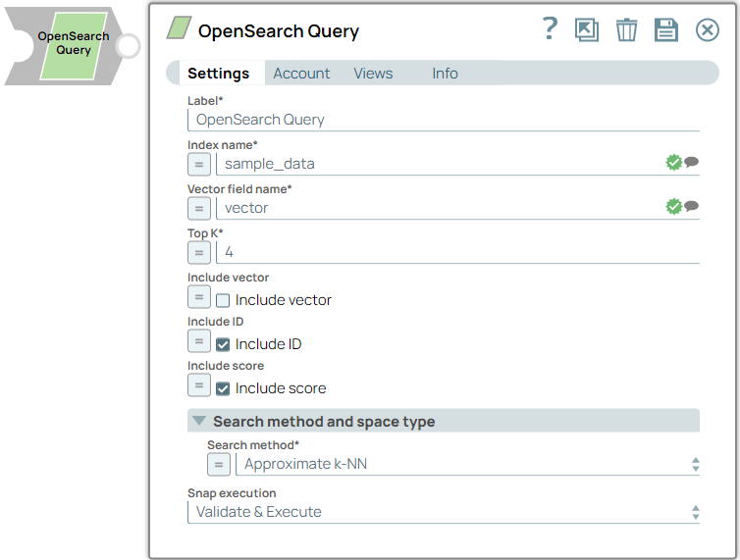Viewport: 740px width, 560px height.
Task: Enable the Include vector checkbox
Action: (x=222, y=300)
